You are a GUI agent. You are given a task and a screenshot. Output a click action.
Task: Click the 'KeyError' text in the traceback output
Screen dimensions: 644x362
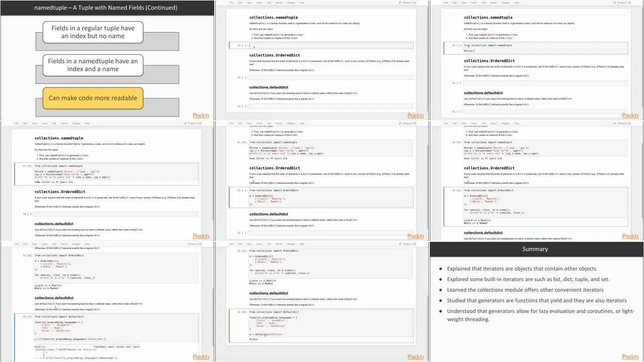pyautogui.click(x=40, y=346)
